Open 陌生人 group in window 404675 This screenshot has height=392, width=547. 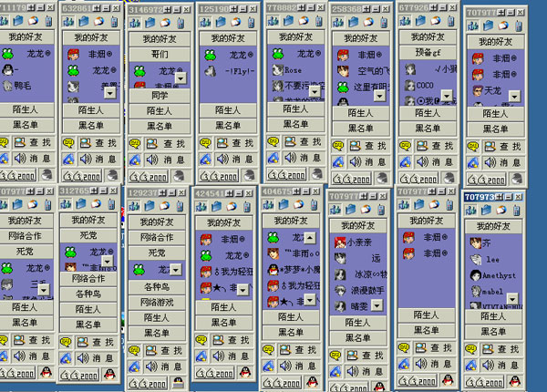[291, 317]
